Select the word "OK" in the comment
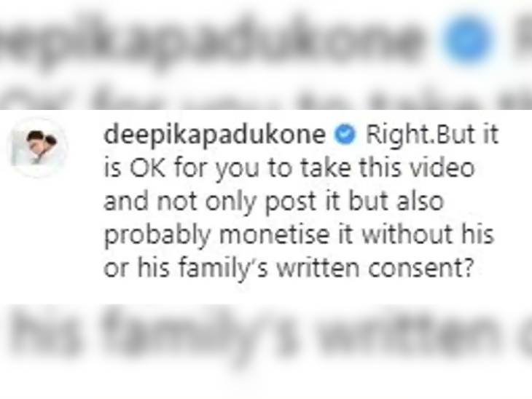Image resolution: width=532 pixels, height=399 pixels. [x=148, y=167]
